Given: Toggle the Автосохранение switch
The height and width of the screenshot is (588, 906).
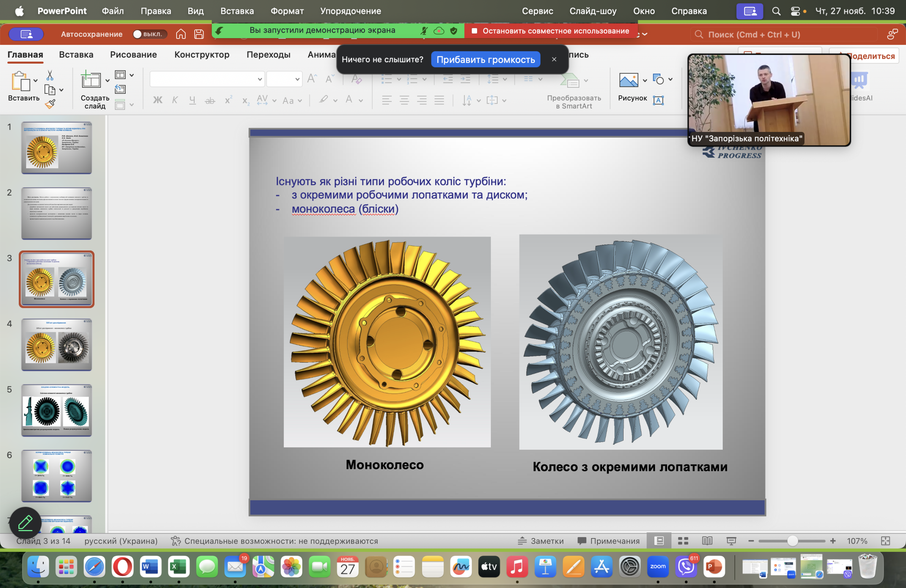Looking at the screenshot, I should pos(150,34).
